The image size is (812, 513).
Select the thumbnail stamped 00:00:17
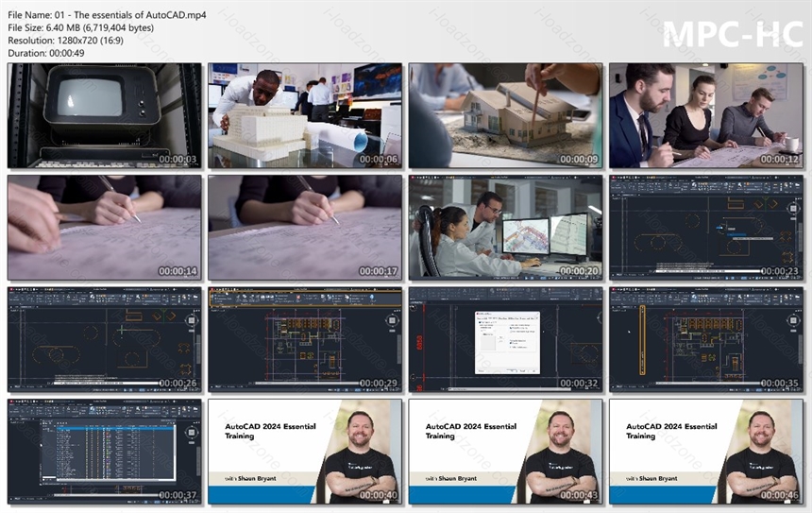(305, 228)
